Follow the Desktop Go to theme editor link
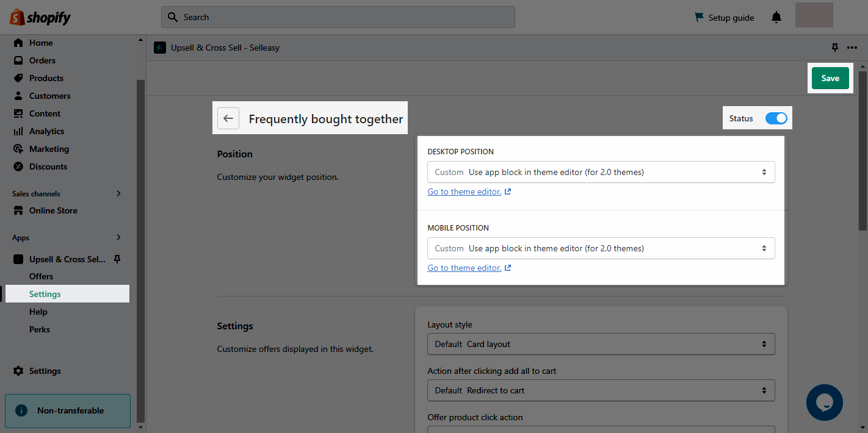Viewport: 868px width, 433px height. pos(465,191)
